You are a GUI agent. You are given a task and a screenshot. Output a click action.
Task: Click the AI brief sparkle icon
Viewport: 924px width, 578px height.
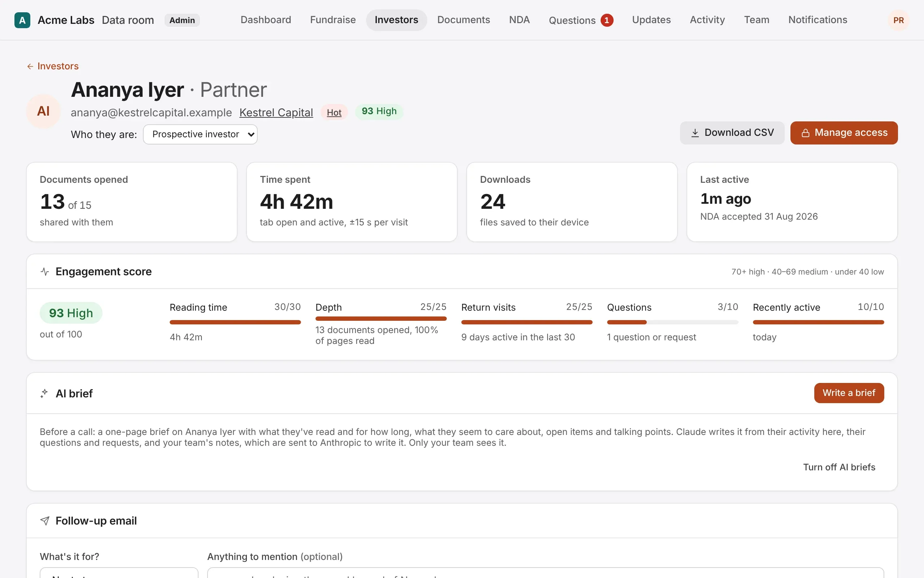44,393
